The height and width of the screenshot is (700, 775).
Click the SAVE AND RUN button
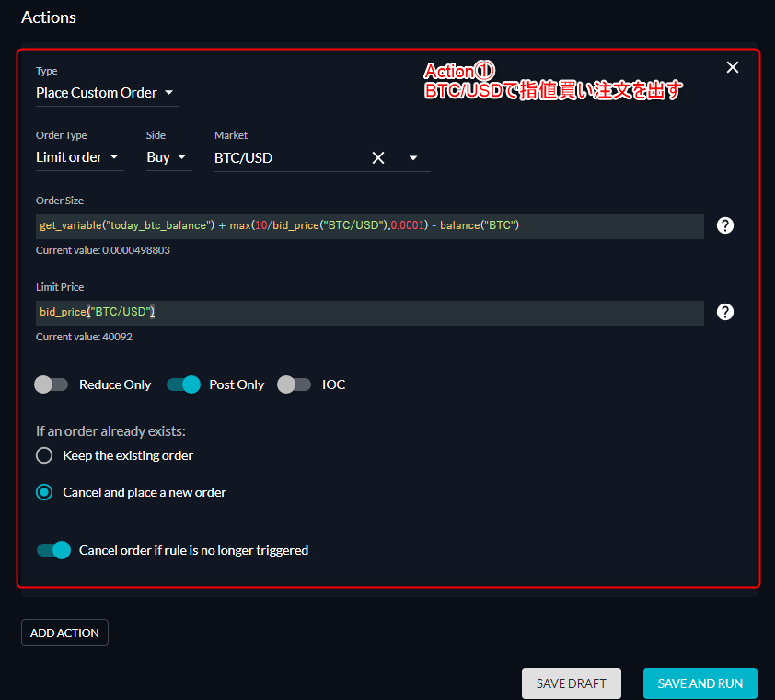(x=700, y=683)
